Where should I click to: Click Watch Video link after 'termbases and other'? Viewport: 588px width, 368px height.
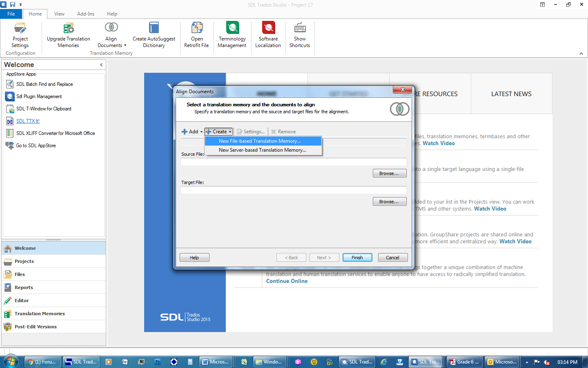(439, 144)
